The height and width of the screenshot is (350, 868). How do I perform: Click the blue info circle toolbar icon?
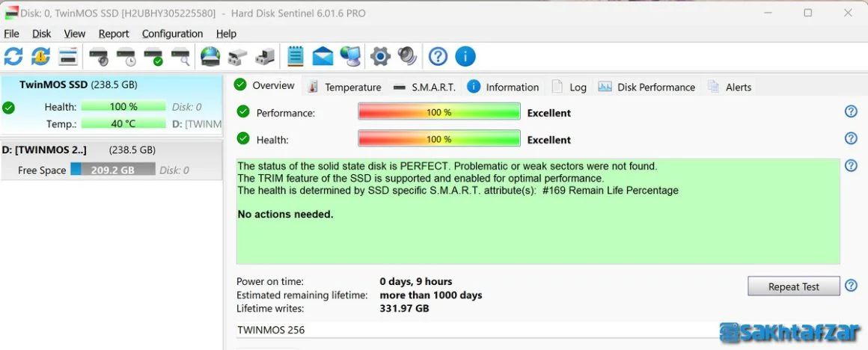(465, 56)
